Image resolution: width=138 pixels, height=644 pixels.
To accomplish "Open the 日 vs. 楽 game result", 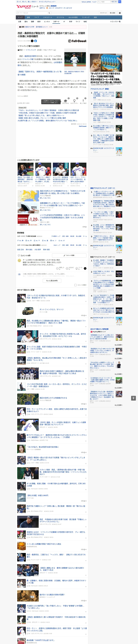I will (45, 241).
